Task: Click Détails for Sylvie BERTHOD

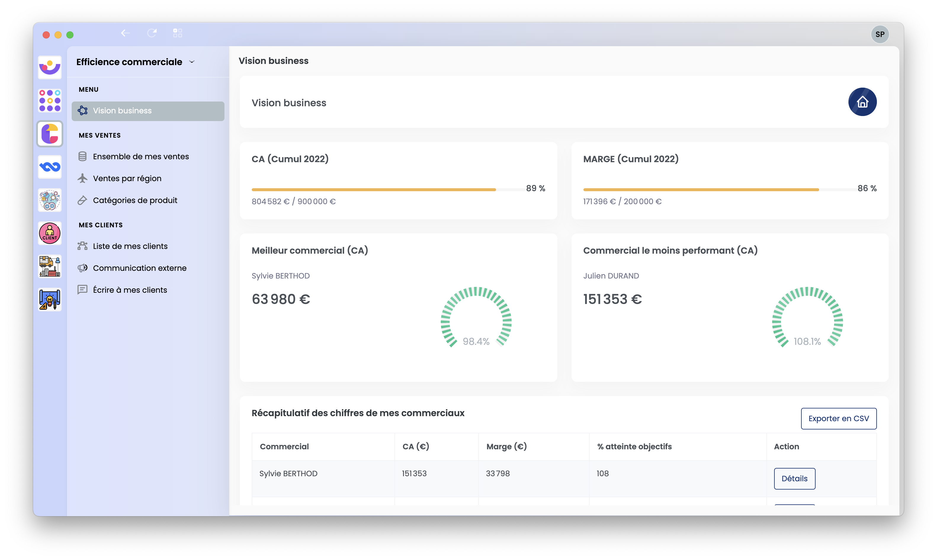Action: click(794, 479)
